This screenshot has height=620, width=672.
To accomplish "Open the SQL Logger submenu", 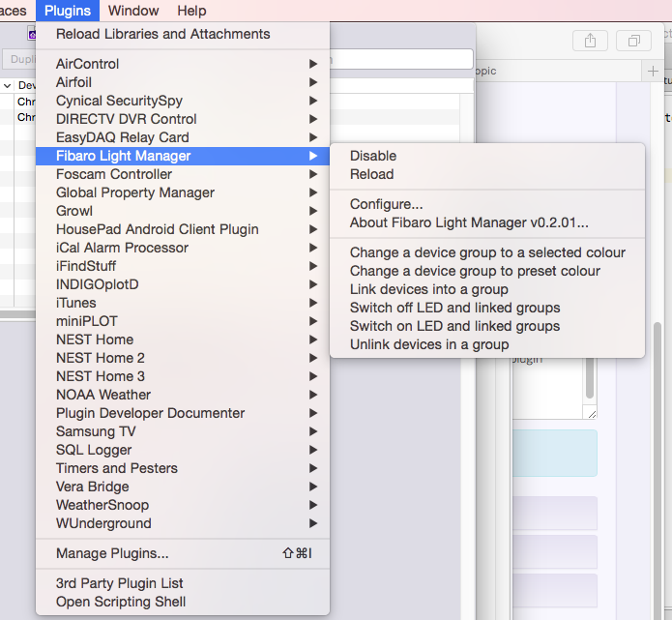I will (x=183, y=450).
